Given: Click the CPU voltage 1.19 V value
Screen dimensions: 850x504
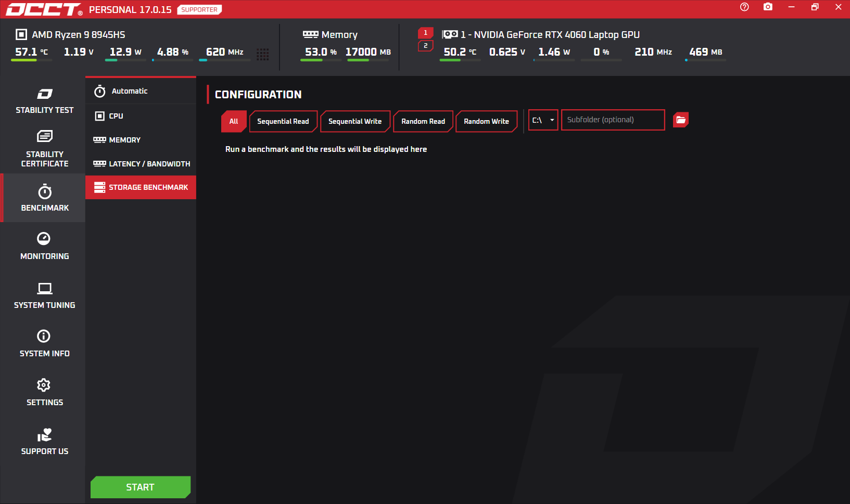Looking at the screenshot, I should 79,52.
